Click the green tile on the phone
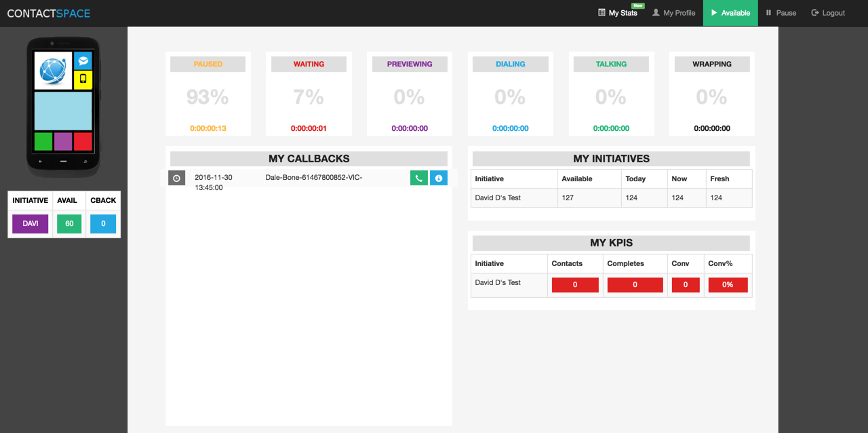The height and width of the screenshot is (433, 868). tap(43, 141)
